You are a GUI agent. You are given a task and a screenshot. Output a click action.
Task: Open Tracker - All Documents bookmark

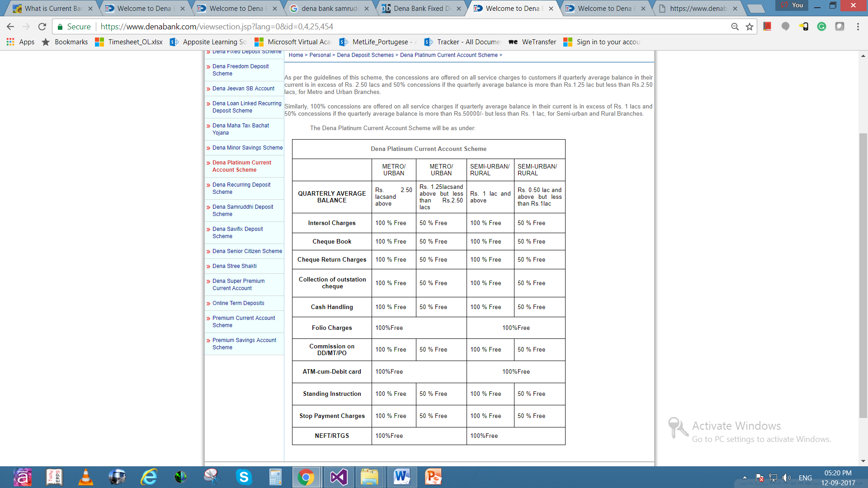[462, 42]
